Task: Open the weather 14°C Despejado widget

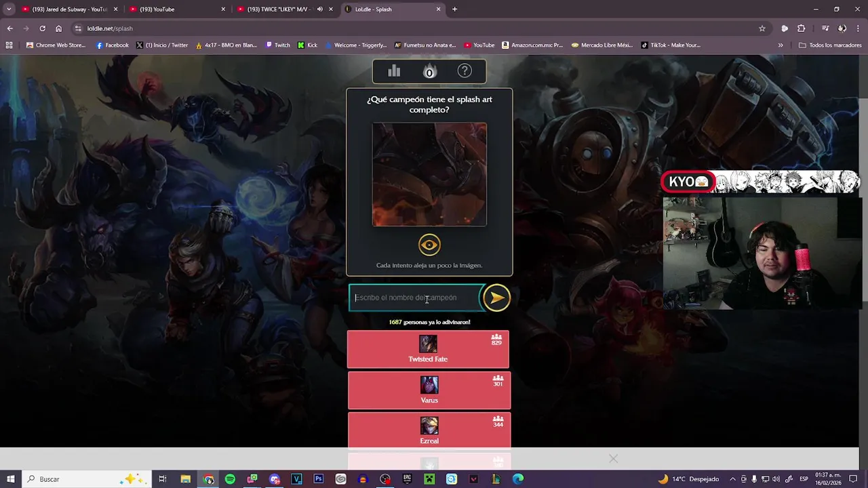Action: pyautogui.click(x=688, y=479)
